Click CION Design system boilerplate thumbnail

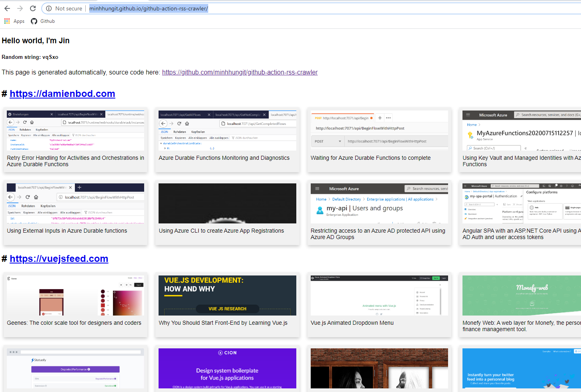tap(227, 368)
